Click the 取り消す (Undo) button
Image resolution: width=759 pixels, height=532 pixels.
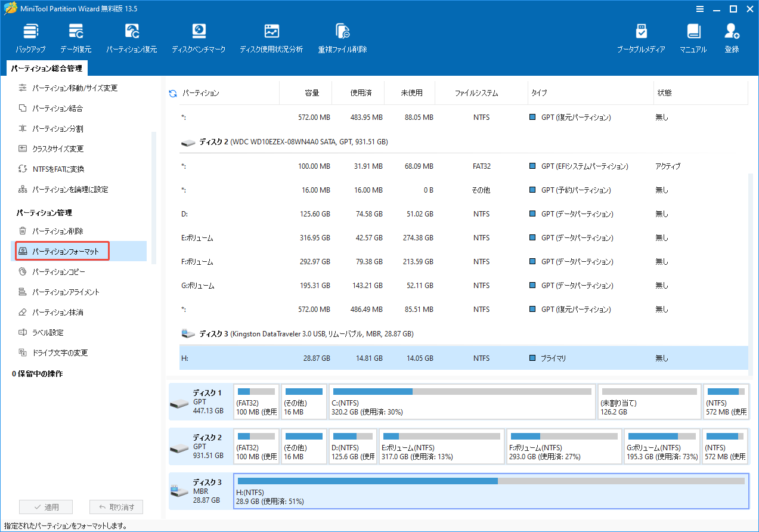[116, 506]
